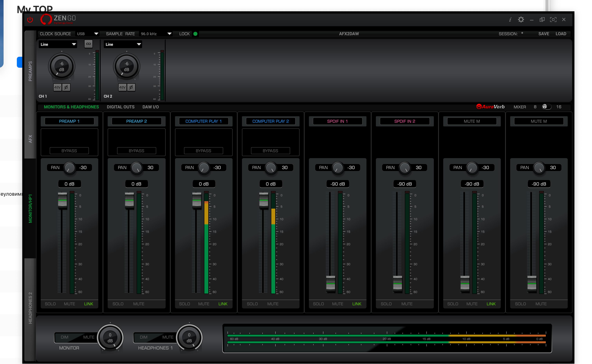The width and height of the screenshot is (592, 364).
Task: Click the SAVE session button
Action: click(543, 34)
